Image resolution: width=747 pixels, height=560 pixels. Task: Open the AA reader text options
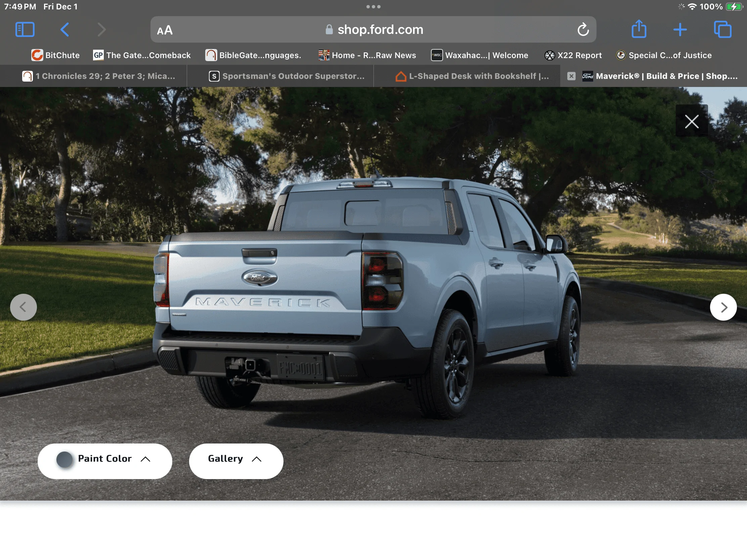[x=165, y=30]
